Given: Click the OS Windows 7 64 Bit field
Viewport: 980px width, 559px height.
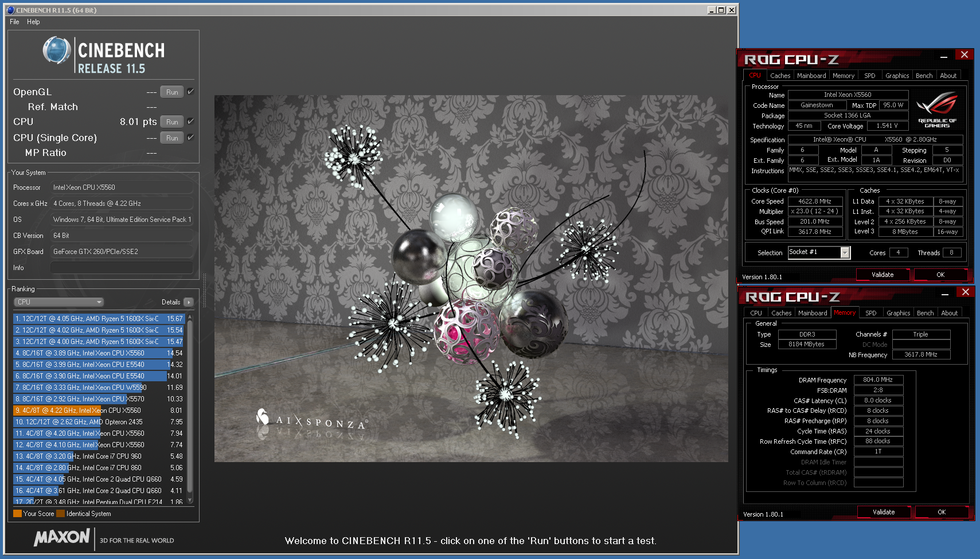Looking at the screenshot, I should pyautogui.click(x=122, y=220).
